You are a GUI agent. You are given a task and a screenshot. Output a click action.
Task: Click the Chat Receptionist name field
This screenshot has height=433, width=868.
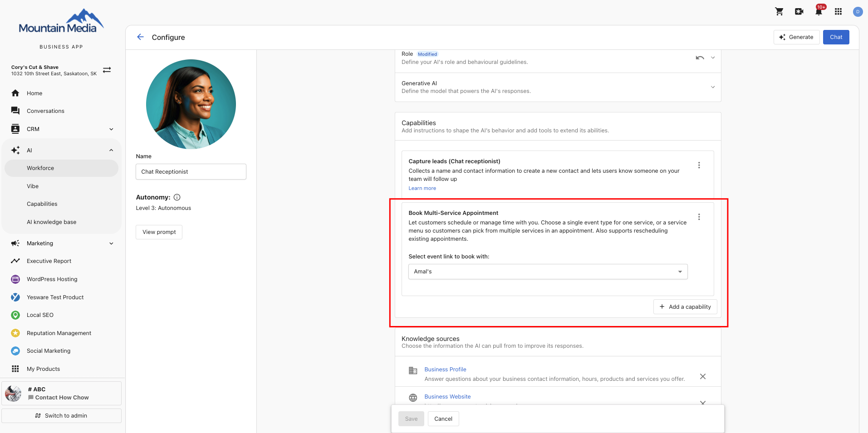(191, 172)
